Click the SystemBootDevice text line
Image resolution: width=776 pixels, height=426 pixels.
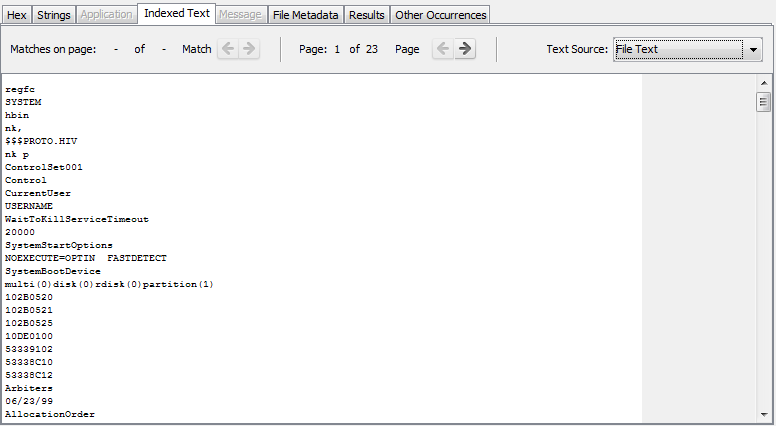pyautogui.click(x=52, y=271)
